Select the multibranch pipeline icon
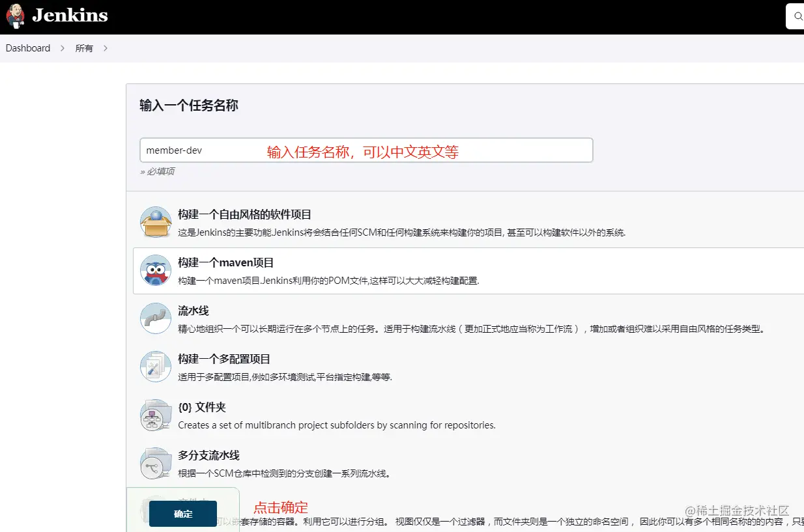The image size is (804, 532). point(156,463)
